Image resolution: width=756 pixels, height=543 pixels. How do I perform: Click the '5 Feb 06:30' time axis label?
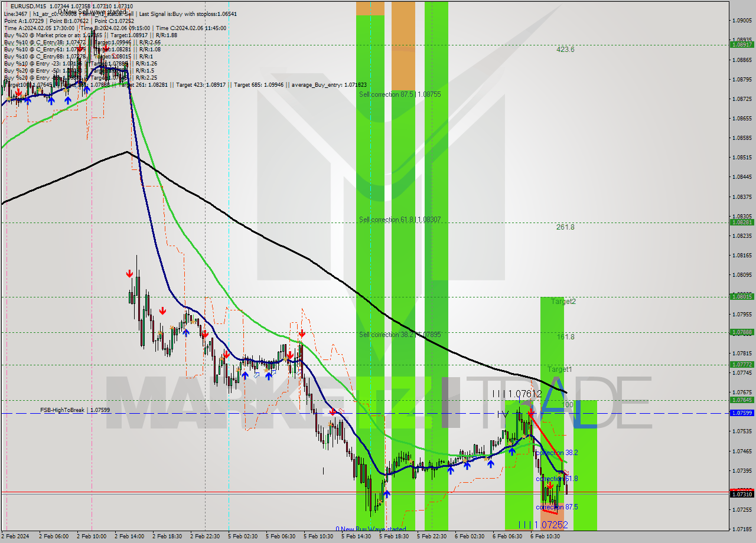[x=281, y=537]
